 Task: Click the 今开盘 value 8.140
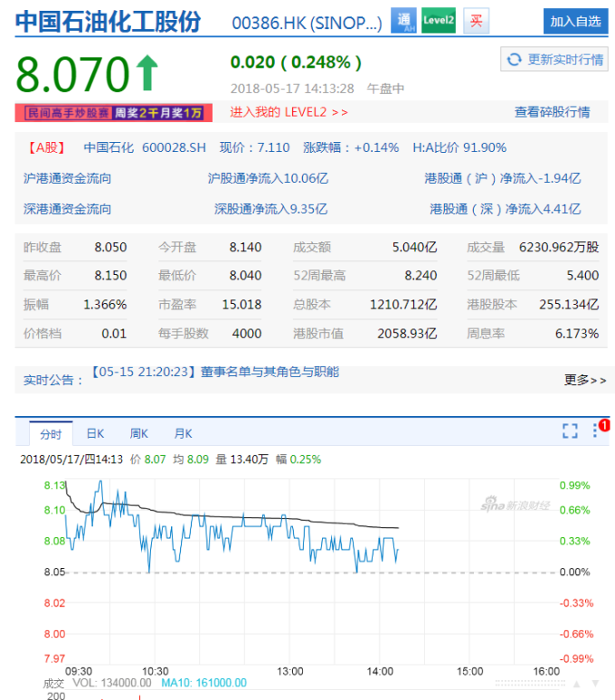pos(245,247)
